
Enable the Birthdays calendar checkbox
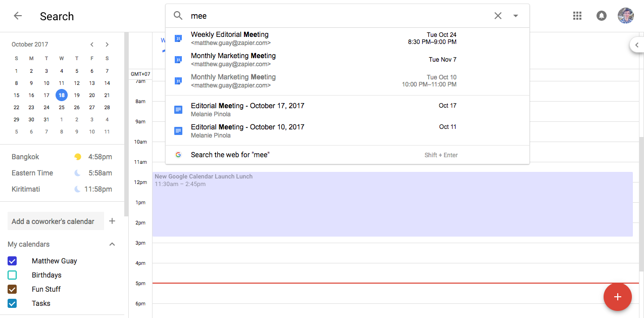(12, 275)
